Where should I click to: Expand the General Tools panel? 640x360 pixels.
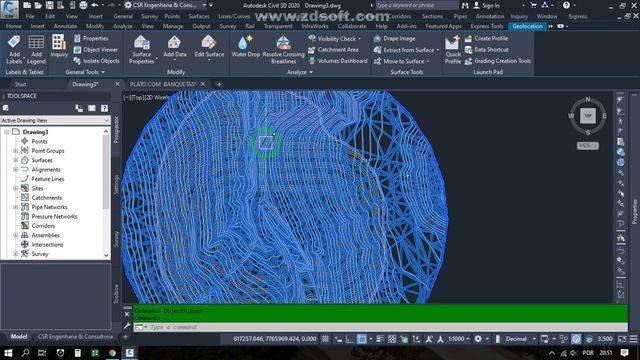click(x=85, y=72)
